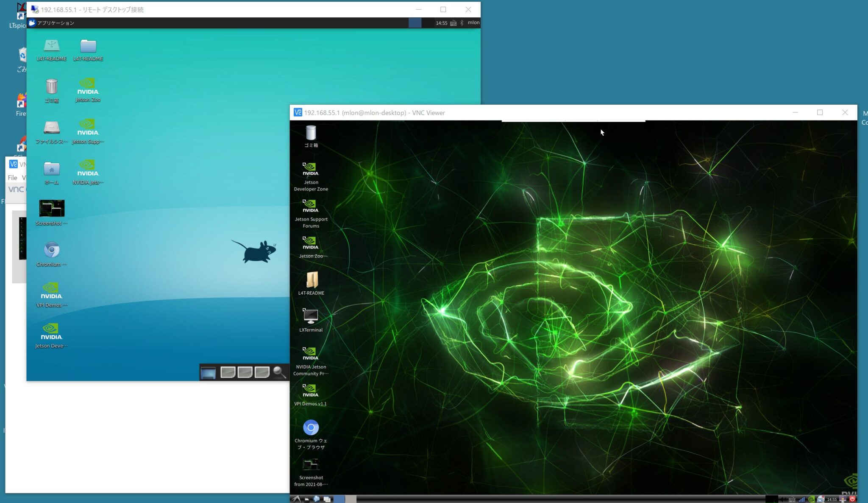The image size is (868, 503).
Task: Open LXTerminal icon on VNC desktop
Action: (x=311, y=316)
